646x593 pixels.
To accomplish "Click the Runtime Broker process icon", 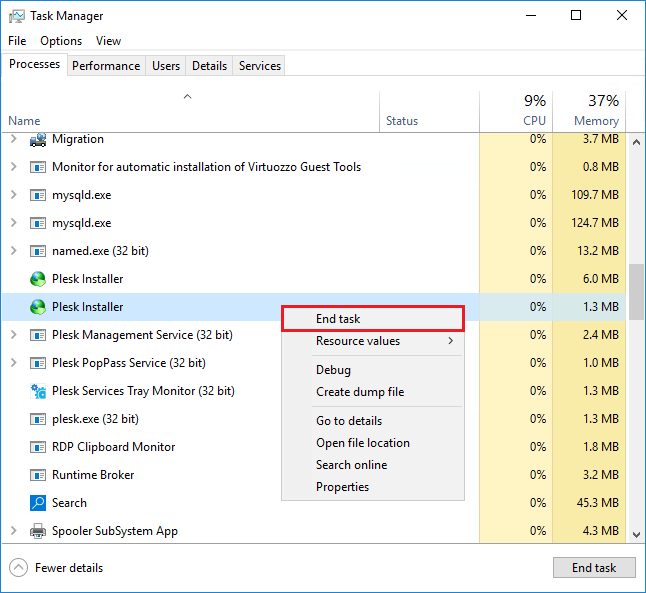I will pyautogui.click(x=38, y=475).
